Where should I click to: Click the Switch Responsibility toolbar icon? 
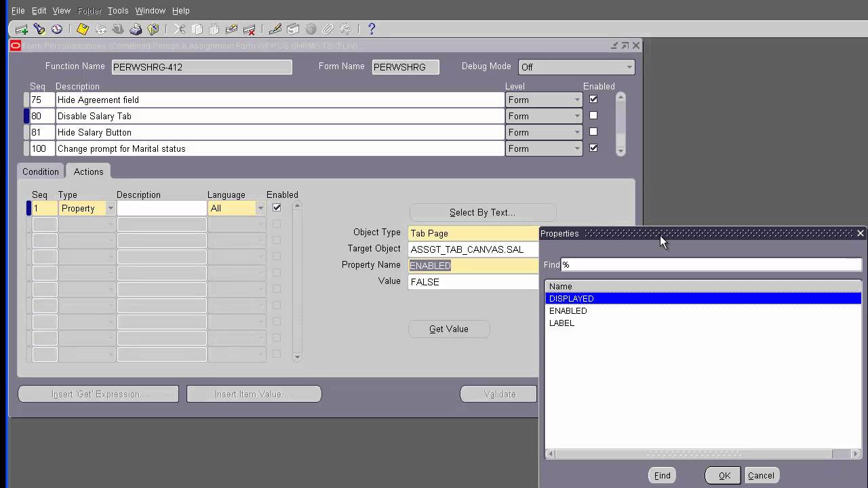[x=118, y=29]
